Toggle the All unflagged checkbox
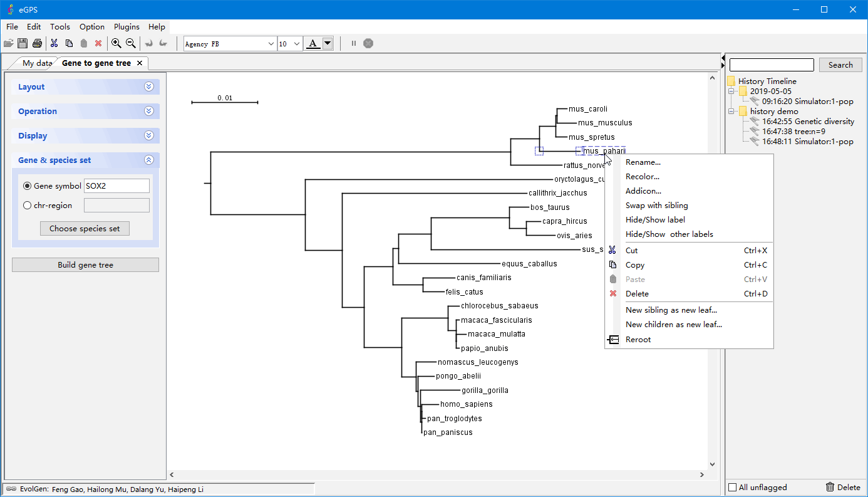Screen dimensions: 868x497 pos(733,488)
